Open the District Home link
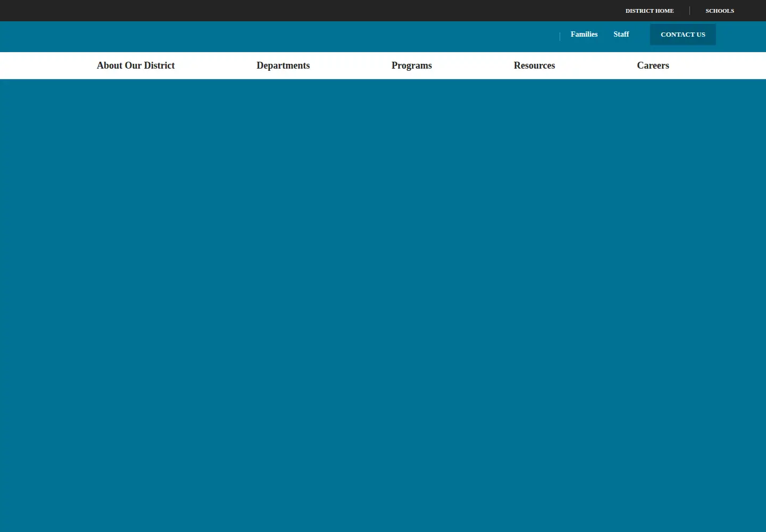Viewport: 766px width, 532px height. 650,11
